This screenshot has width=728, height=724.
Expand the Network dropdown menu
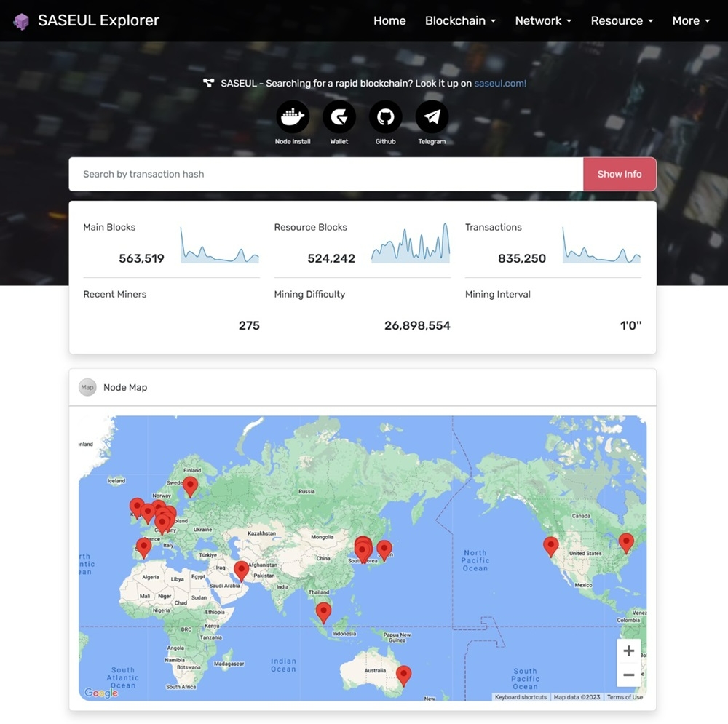coord(543,21)
